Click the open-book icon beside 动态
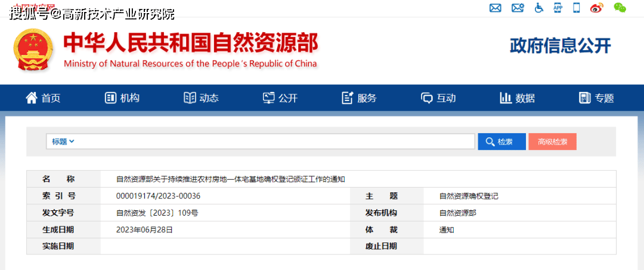Image resolution: width=644 pixels, height=270 pixels. click(190, 98)
